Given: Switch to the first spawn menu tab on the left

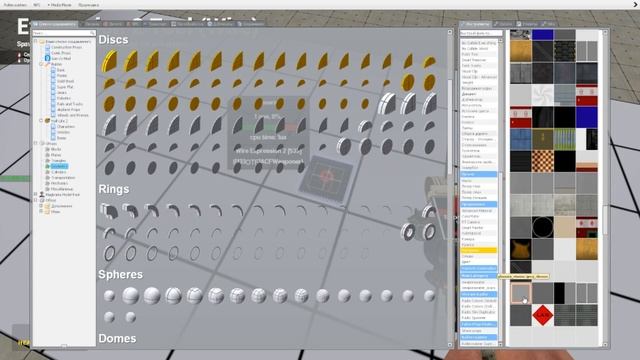Looking at the screenshot, I should [54, 24].
